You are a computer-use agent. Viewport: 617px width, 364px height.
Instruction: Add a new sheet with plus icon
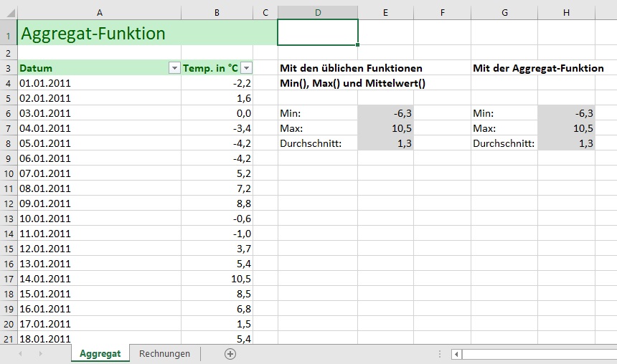click(230, 354)
